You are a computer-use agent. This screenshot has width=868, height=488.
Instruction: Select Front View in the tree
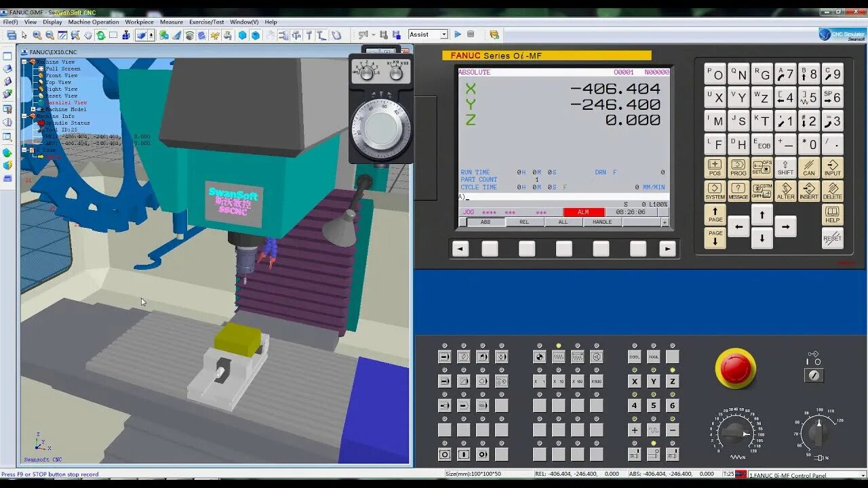62,75
